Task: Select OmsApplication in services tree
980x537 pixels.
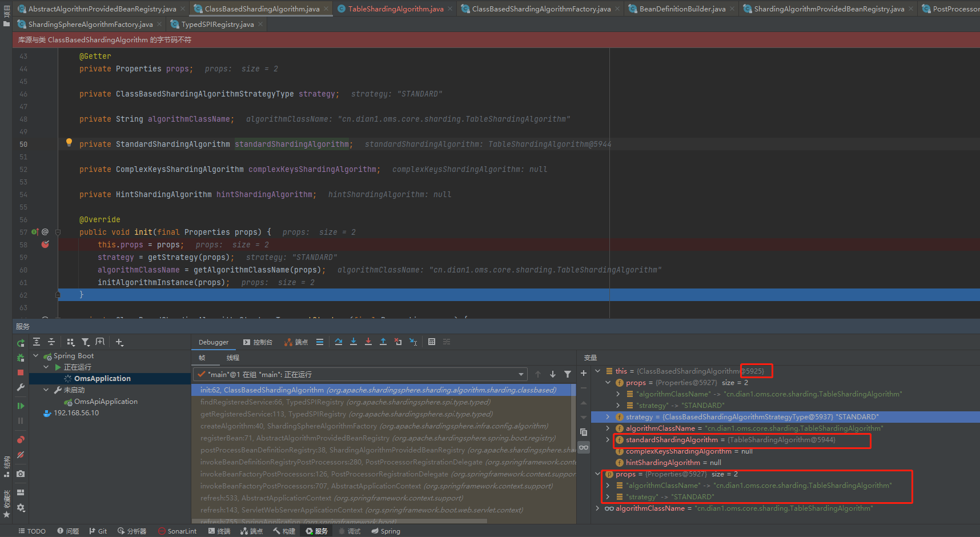Action: [x=102, y=378]
